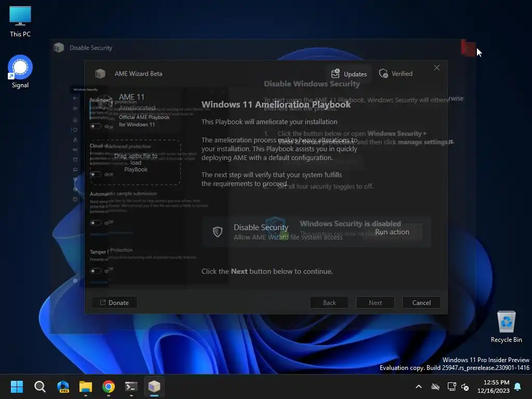
Task: Open App & browser control sidebar icon
Action: coord(75,159)
